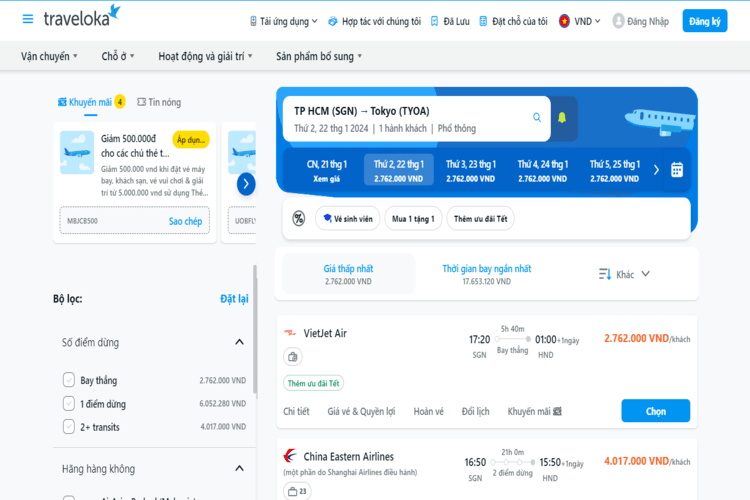Image resolution: width=750 pixels, height=500 pixels.
Task: Tick the 1 điểm dừng checkbox
Action: [x=69, y=403]
